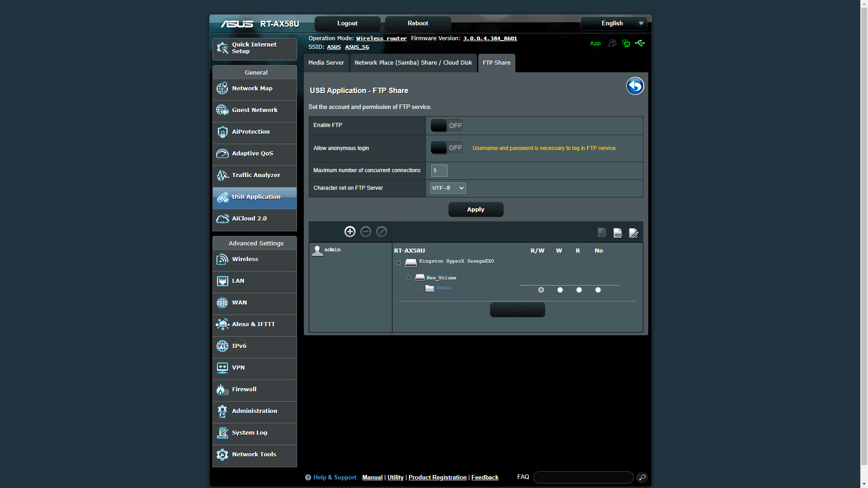Image resolution: width=868 pixels, height=488 pixels.
Task: Click the FAQ search magnifier icon
Action: tap(642, 477)
